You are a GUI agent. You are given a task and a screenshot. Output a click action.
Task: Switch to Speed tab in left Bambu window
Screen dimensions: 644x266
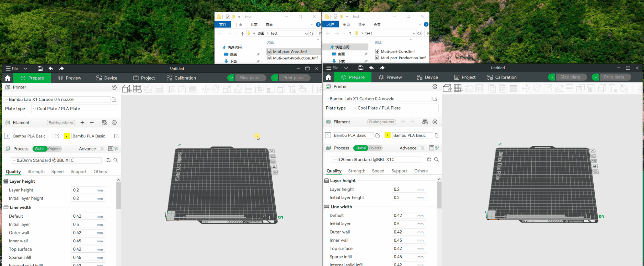pos(57,172)
